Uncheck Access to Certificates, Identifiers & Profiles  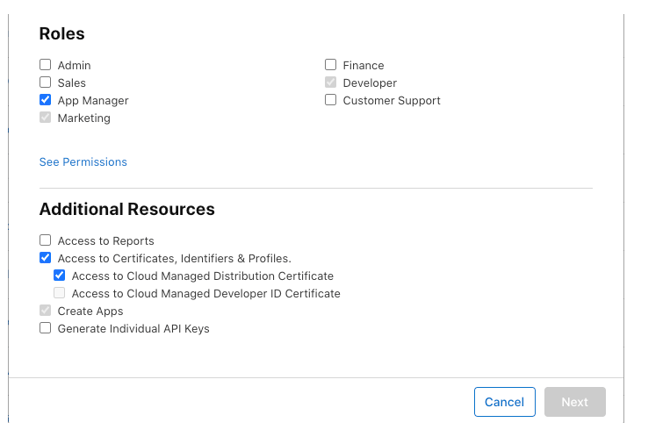click(45, 258)
